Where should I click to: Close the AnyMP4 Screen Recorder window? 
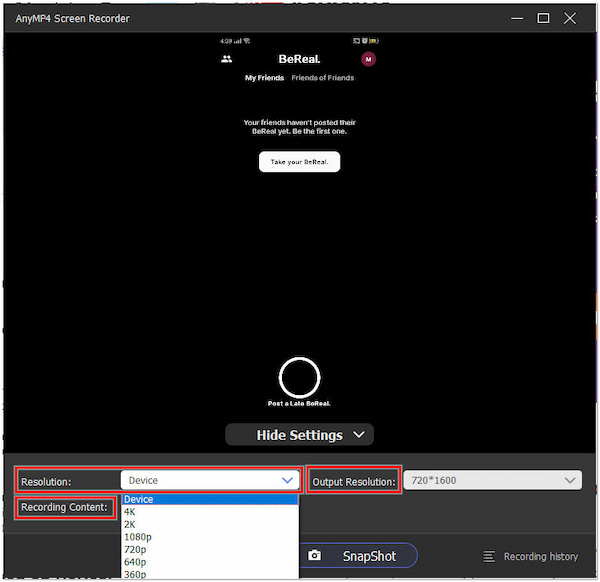[570, 18]
